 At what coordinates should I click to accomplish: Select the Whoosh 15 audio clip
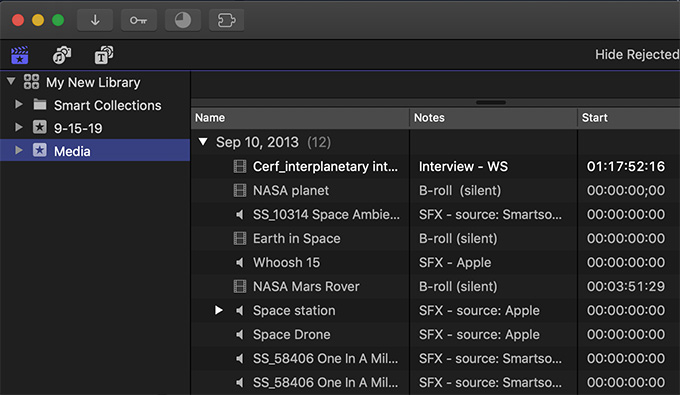pyautogui.click(x=286, y=262)
